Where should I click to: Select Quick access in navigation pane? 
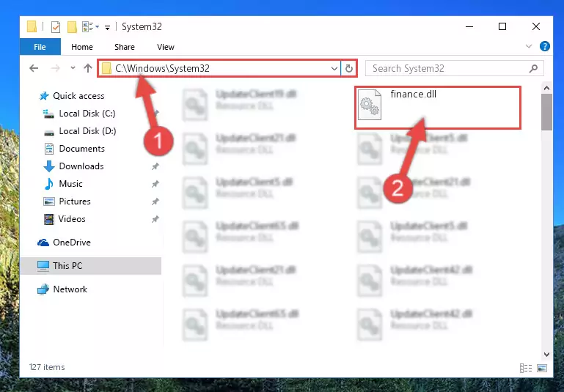click(x=78, y=96)
